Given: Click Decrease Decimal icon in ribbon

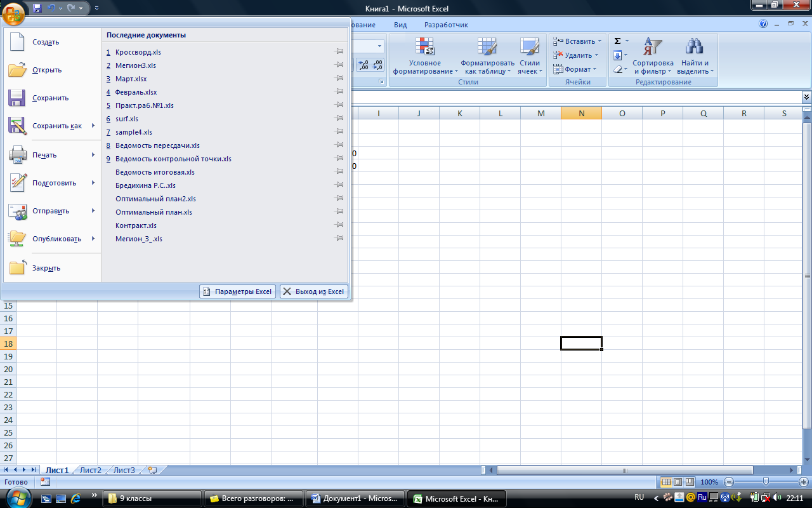Looking at the screenshot, I should [378, 65].
